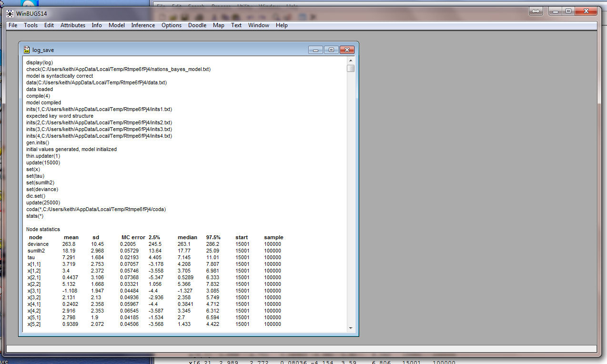Click the log_save document icon

click(x=27, y=50)
